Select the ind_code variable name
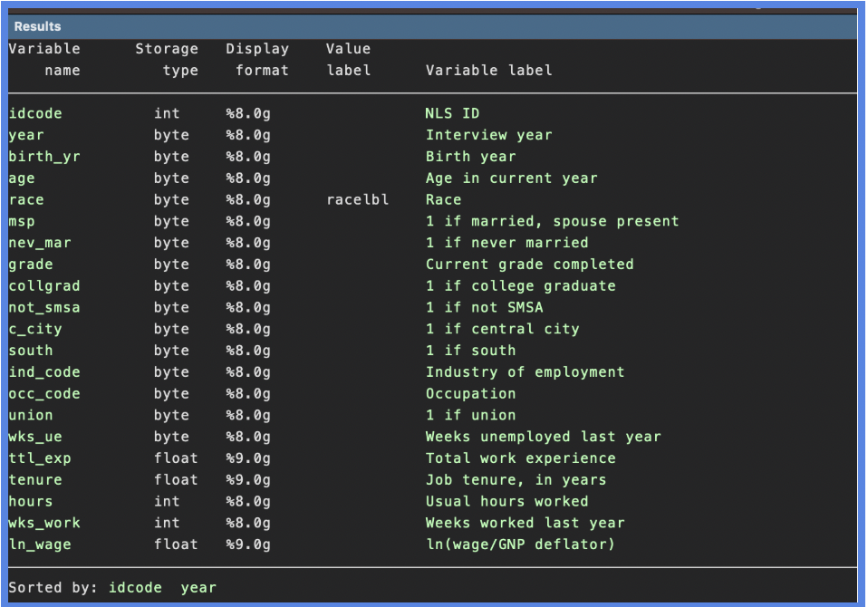The height and width of the screenshot is (607, 868). click(44, 372)
